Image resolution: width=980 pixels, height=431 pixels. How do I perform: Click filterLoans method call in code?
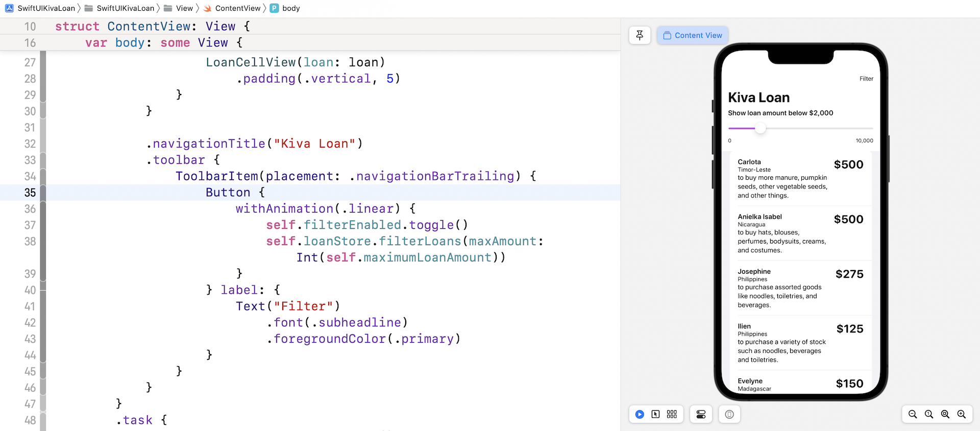point(420,242)
